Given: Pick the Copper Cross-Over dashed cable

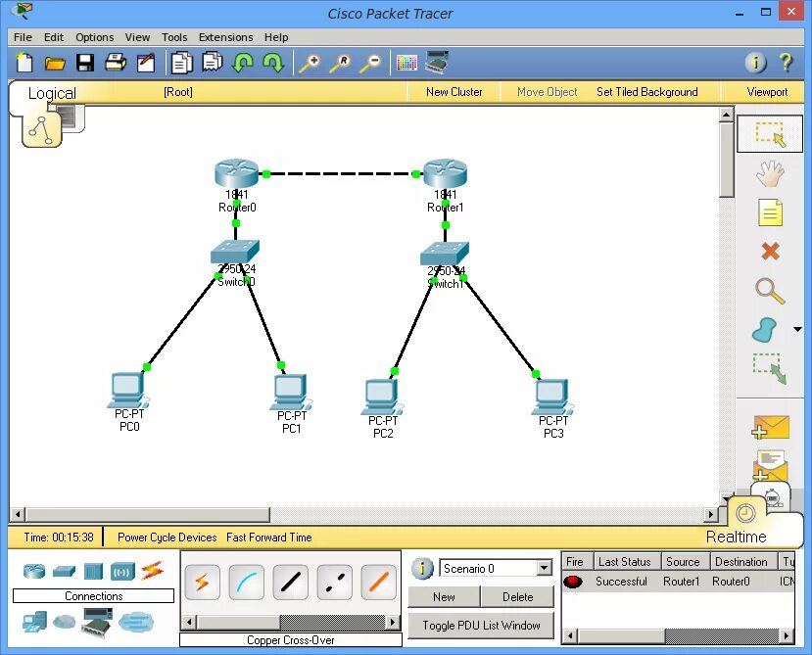Looking at the screenshot, I should (335, 583).
